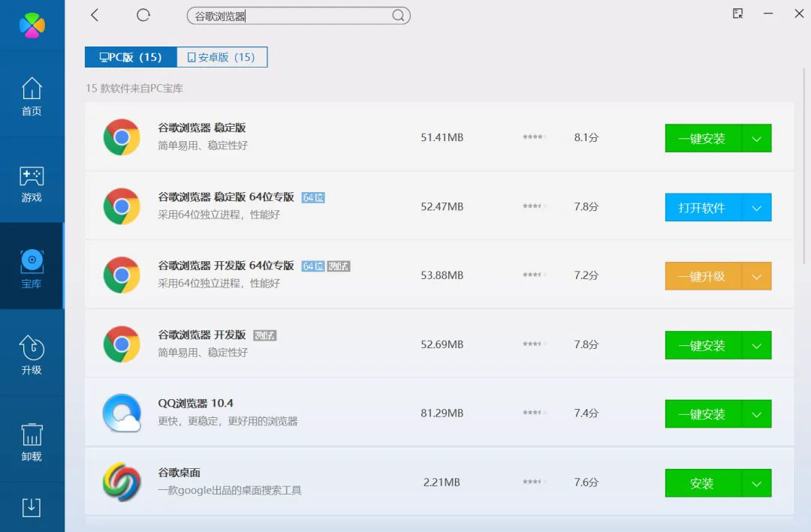Image resolution: width=811 pixels, height=532 pixels.
Task: Click 一键安装 for 谷歌浏览器 开发版
Action: (704, 345)
